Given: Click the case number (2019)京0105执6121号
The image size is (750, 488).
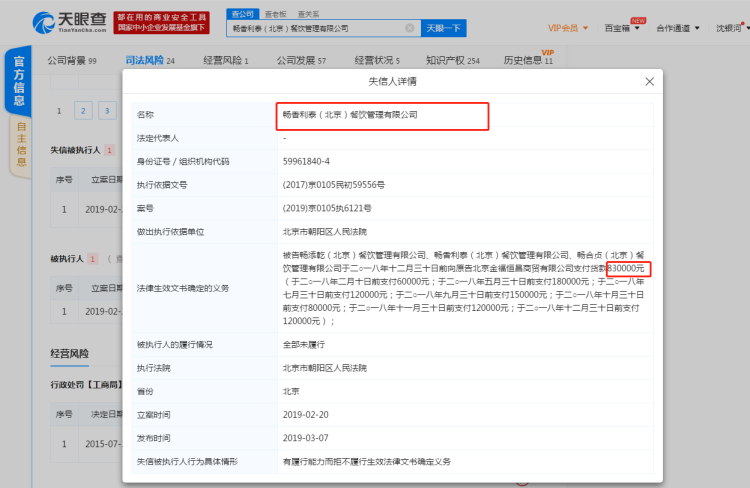Looking at the screenshot, I should tap(327, 209).
